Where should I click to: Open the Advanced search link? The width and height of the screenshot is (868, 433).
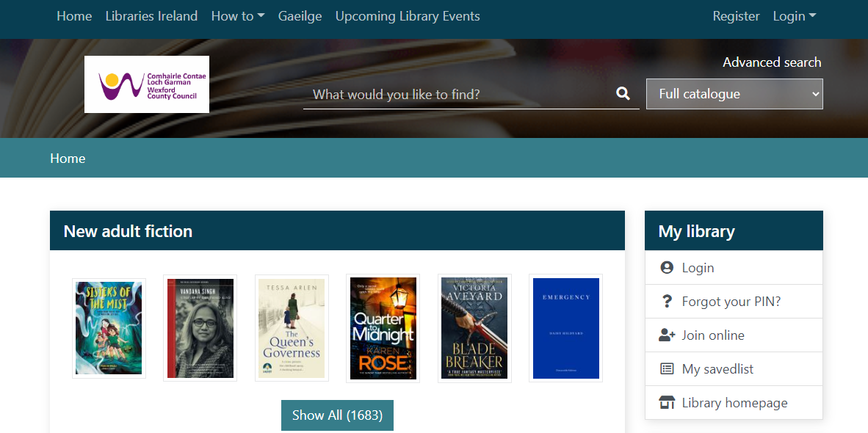pos(772,62)
